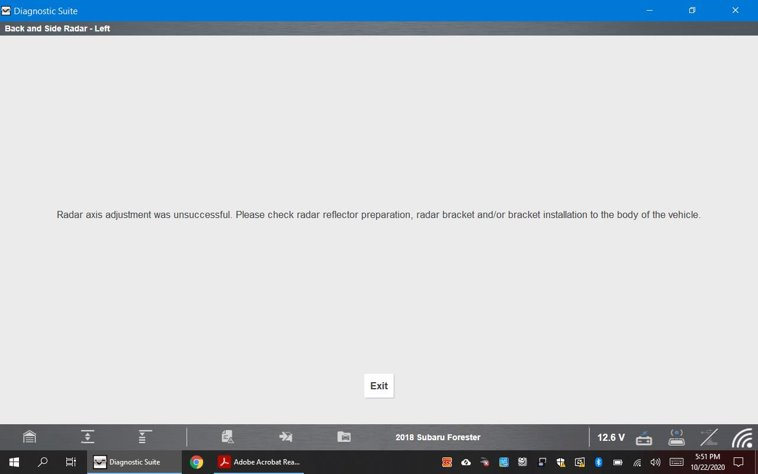The image size is (758, 474).
Task: Open the Windows notification center
Action: point(738,462)
